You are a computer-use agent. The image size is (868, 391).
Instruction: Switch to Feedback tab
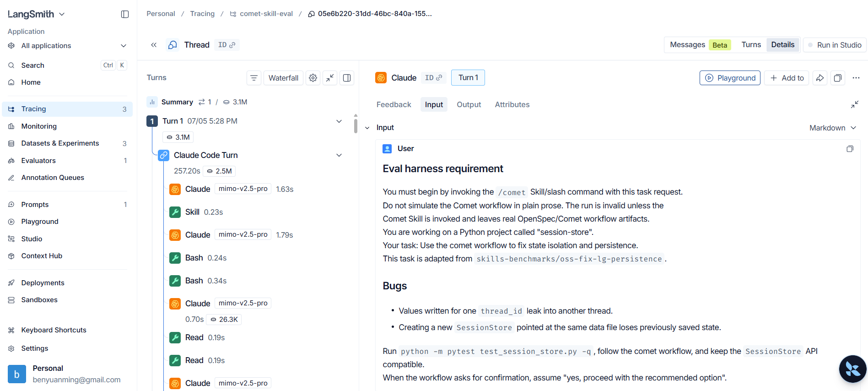coord(394,104)
